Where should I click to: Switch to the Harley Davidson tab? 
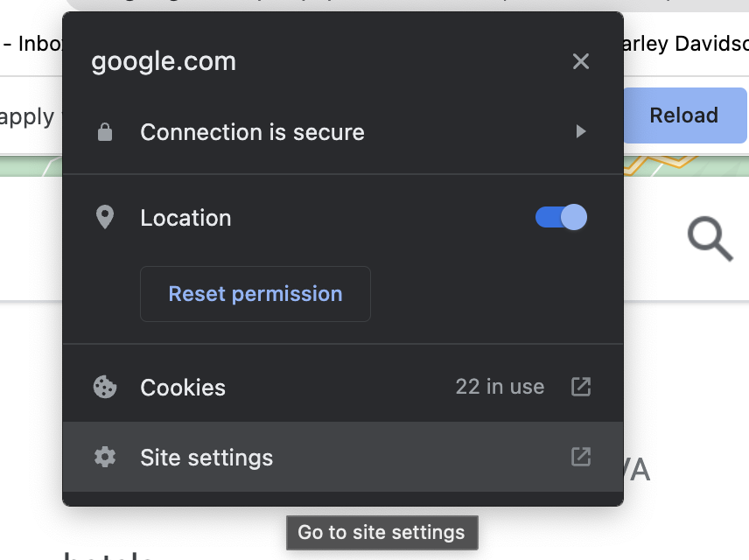point(682,43)
